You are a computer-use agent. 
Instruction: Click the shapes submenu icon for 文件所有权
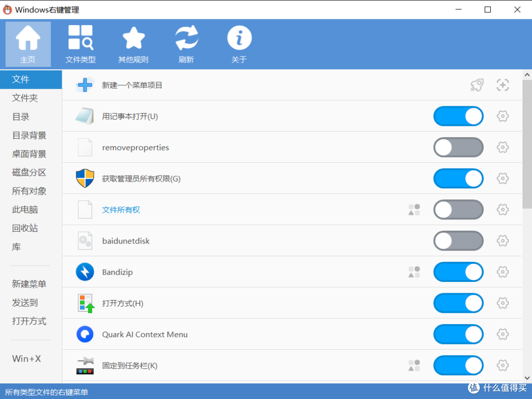pos(414,210)
